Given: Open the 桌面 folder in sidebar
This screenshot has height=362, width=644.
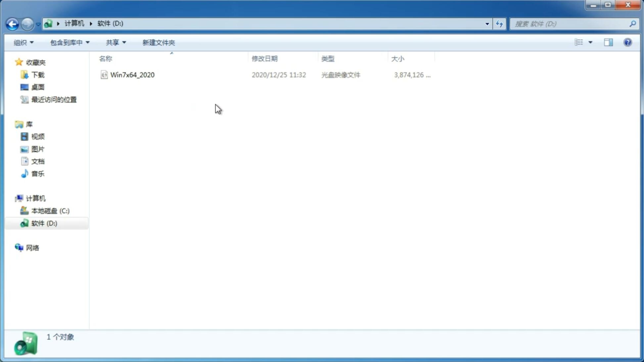Looking at the screenshot, I should [37, 87].
